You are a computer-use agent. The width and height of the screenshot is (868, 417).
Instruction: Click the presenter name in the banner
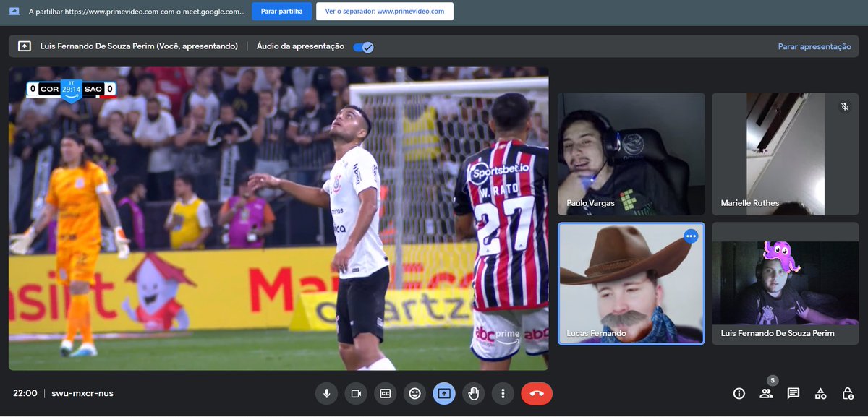(139, 46)
